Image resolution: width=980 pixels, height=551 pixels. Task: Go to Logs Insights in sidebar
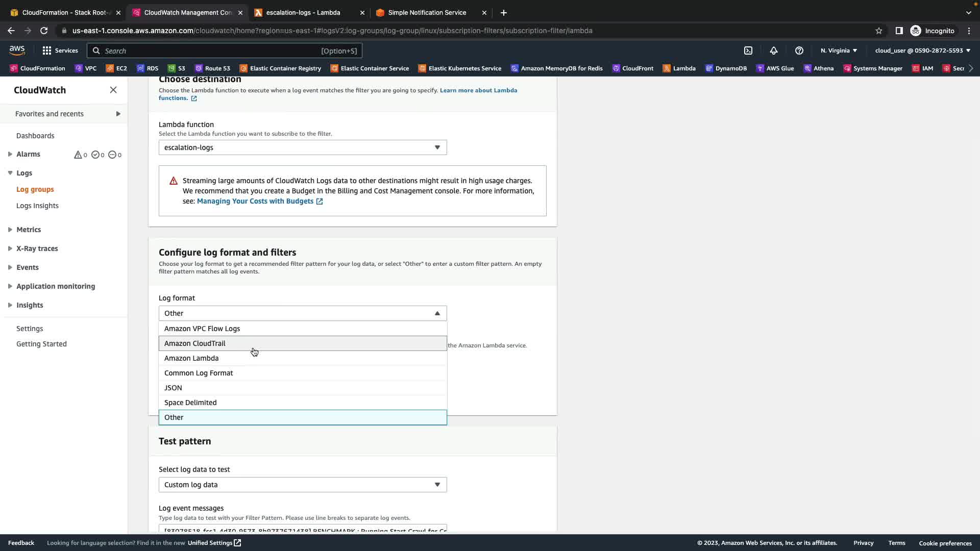[x=37, y=206]
